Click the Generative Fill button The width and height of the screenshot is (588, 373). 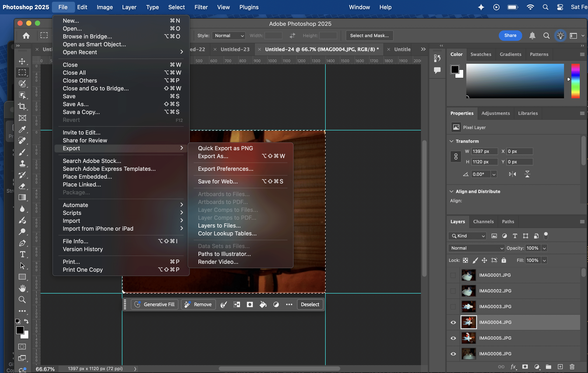coord(155,304)
